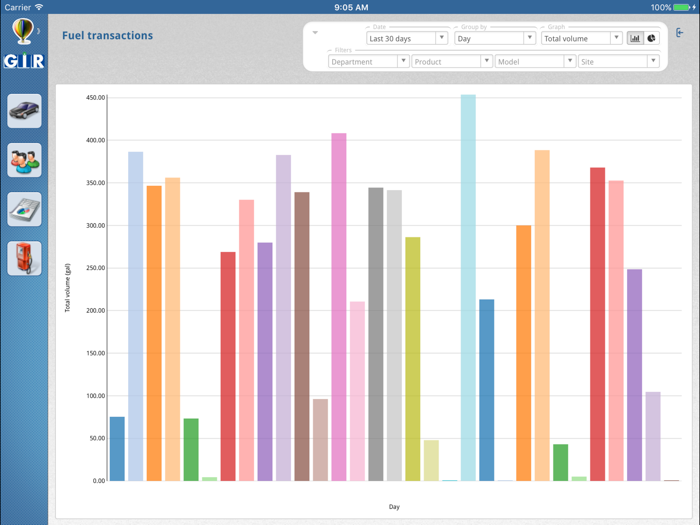Click the light blue bar near 385
The width and height of the screenshot is (700, 525).
coord(136,316)
